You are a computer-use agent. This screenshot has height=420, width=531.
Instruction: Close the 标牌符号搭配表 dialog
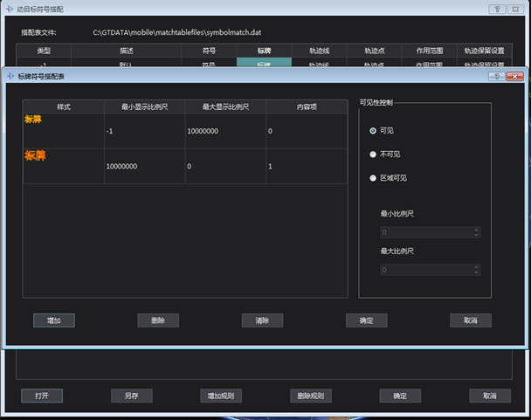pos(514,77)
